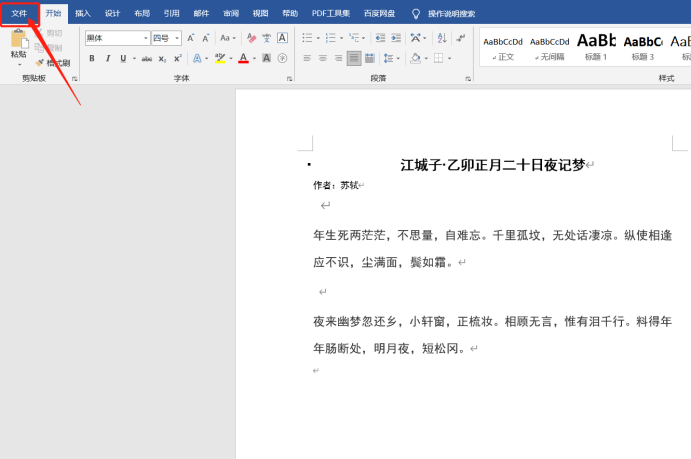
Task: Apply the yellow text highlight color
Action: [220, 58]
